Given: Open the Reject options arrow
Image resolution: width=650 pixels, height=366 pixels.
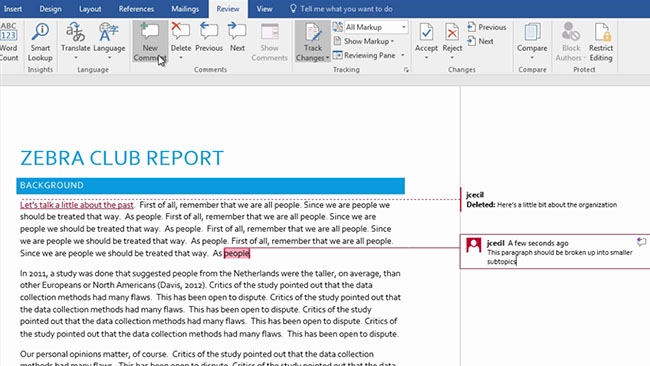Looking at the screenshot, I should point(452,58).
